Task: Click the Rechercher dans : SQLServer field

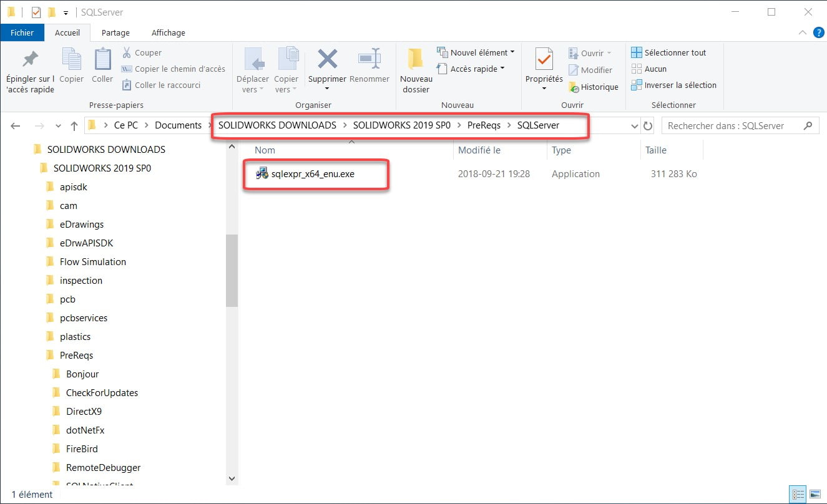Action: coord(740,126)
